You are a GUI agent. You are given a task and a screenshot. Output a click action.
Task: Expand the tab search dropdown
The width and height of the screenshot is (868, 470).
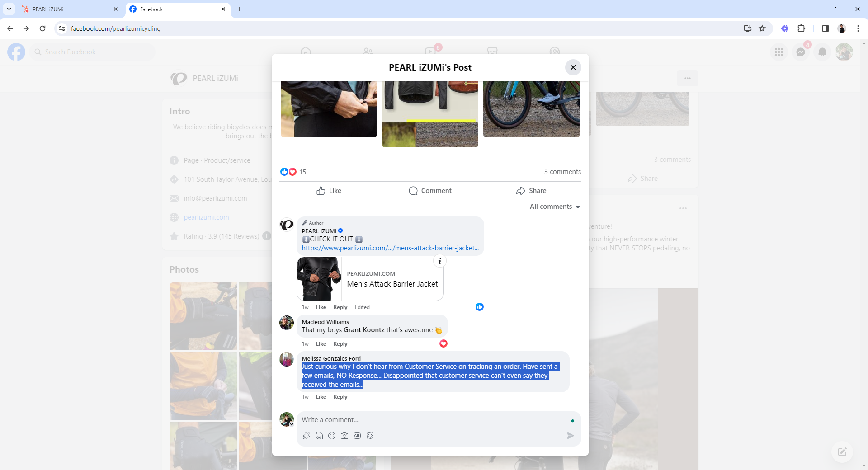point(9,9)
